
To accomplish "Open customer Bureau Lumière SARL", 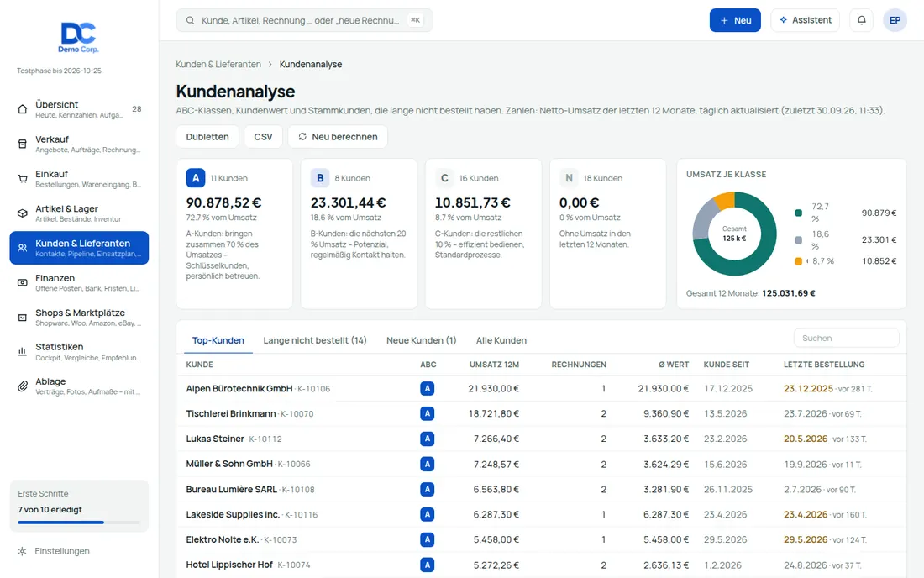I will [232, 490].
